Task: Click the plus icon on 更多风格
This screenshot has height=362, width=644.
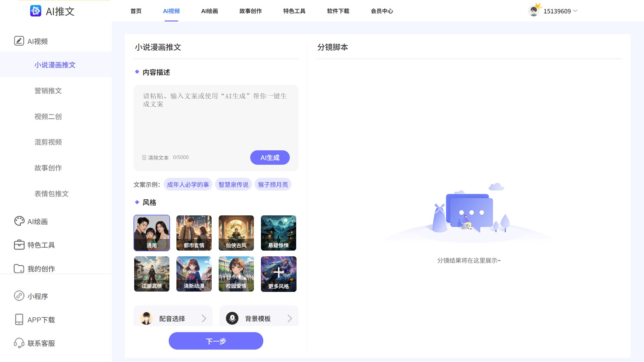Action: [278, 272]
